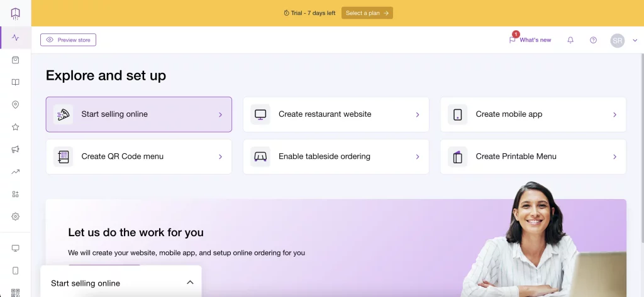Click the Select a plan button

[367, 13]
